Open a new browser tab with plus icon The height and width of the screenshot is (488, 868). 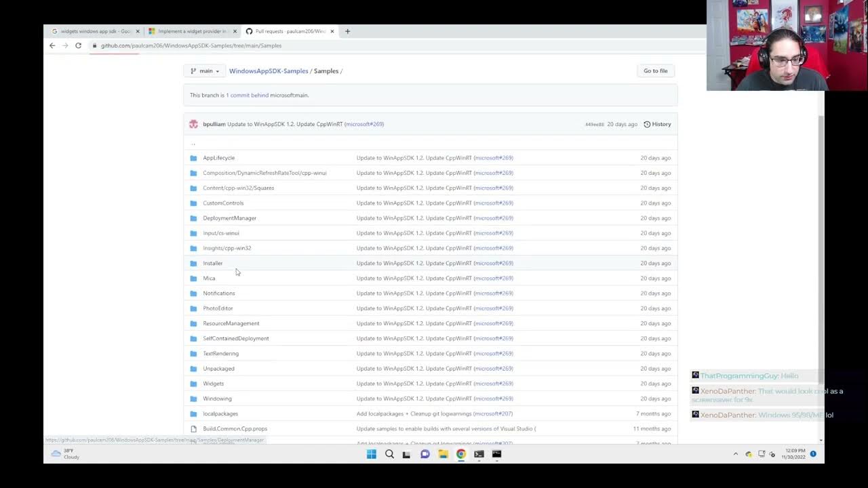click(x=347, y=31)
